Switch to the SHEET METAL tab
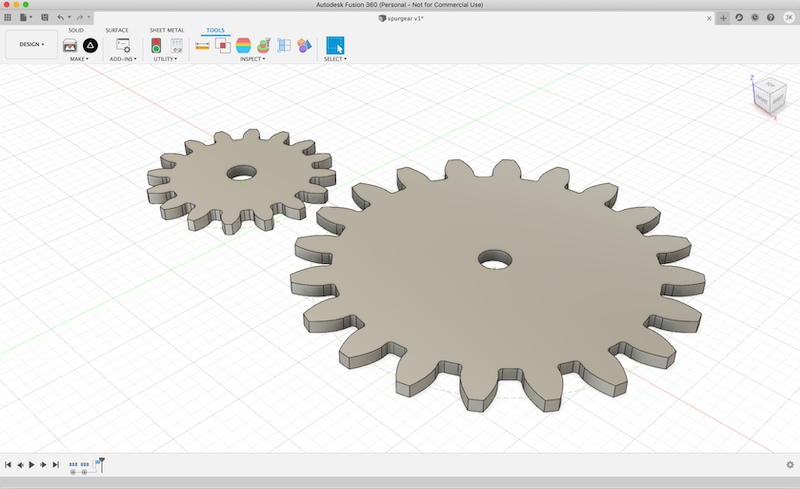800x489 pixels. pos(167,30)
